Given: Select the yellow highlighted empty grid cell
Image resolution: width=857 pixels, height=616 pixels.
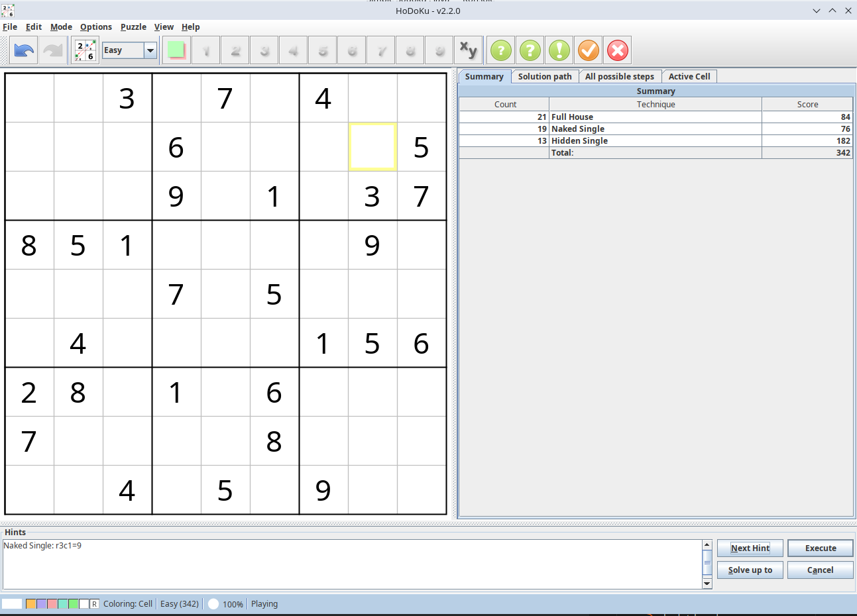Looking at the screenshot, I should click(372, 147).
